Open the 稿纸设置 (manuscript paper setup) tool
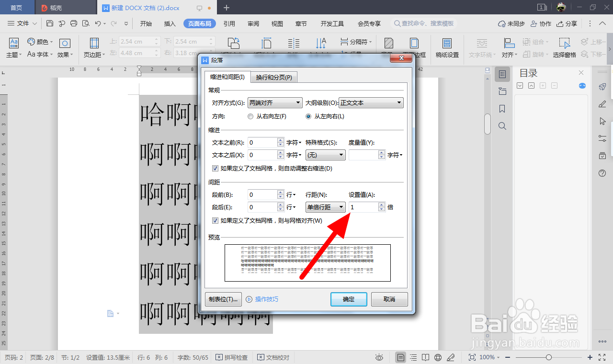 click(447, 48)
